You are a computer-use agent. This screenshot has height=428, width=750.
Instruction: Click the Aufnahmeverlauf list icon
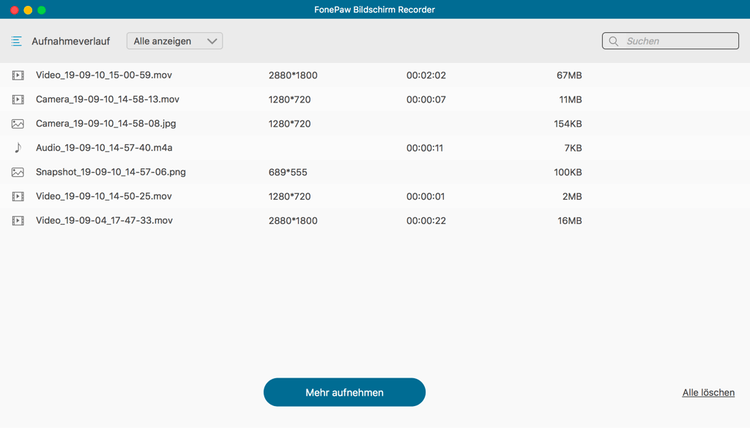tap(17, 41)
